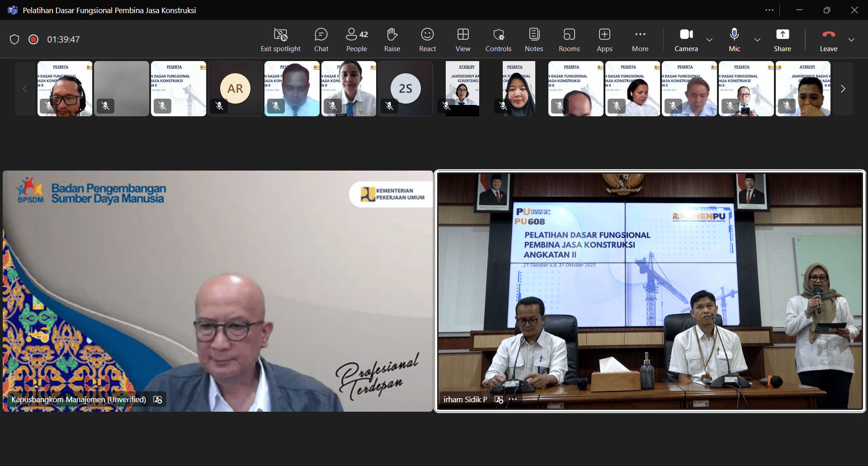Toggle the Camera on or off
This screenshot has width=868, height=466.
686,40
